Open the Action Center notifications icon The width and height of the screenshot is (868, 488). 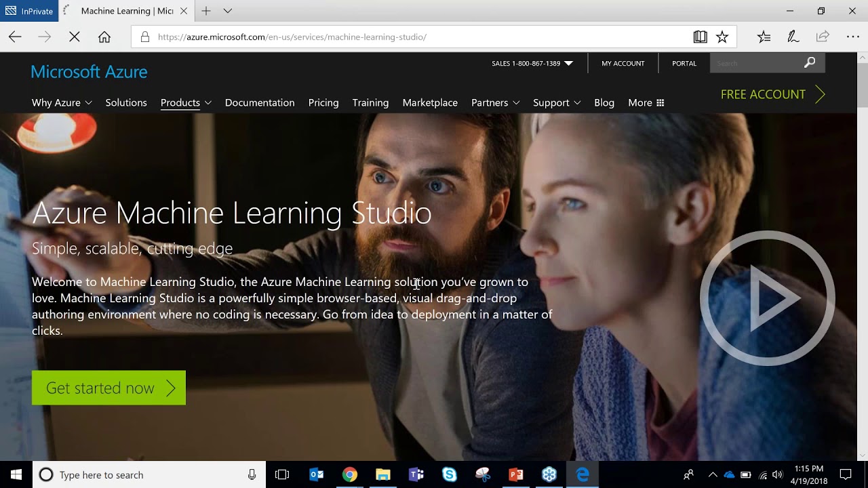tap(846, 474)
